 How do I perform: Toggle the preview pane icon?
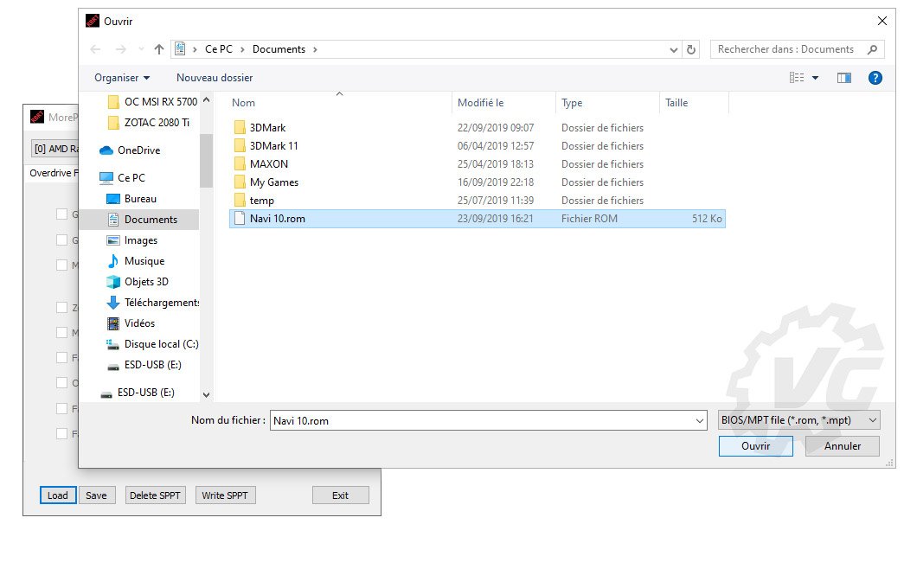[x=844, y=78]
